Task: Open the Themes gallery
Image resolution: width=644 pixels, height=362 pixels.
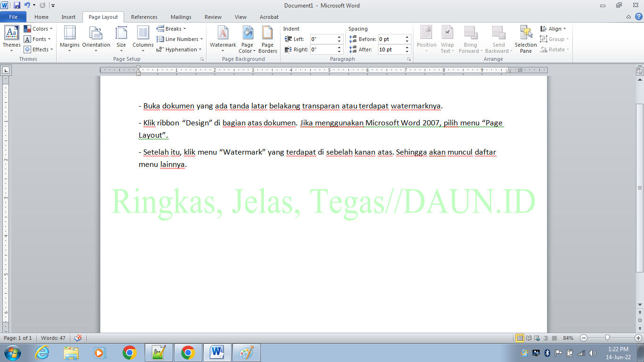Action: (x=11, y=39)
